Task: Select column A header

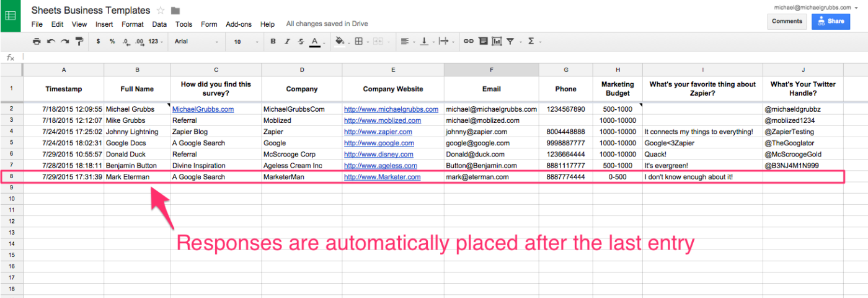Action: tap(64, 70)
